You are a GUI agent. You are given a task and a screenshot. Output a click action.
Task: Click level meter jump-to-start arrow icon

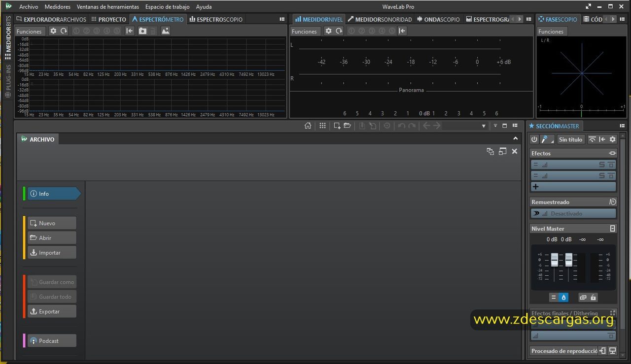402,31
